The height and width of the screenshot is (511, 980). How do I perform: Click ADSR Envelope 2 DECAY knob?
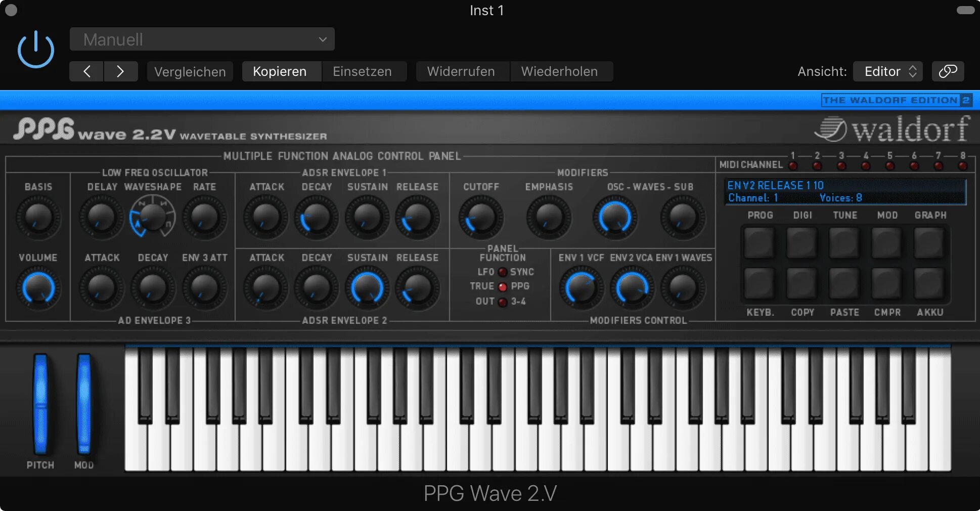point(317,288)
